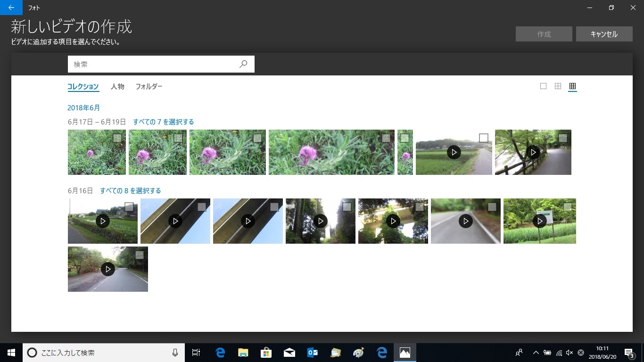
Task: Switch to small dense grid view icon
Action: 573,86
